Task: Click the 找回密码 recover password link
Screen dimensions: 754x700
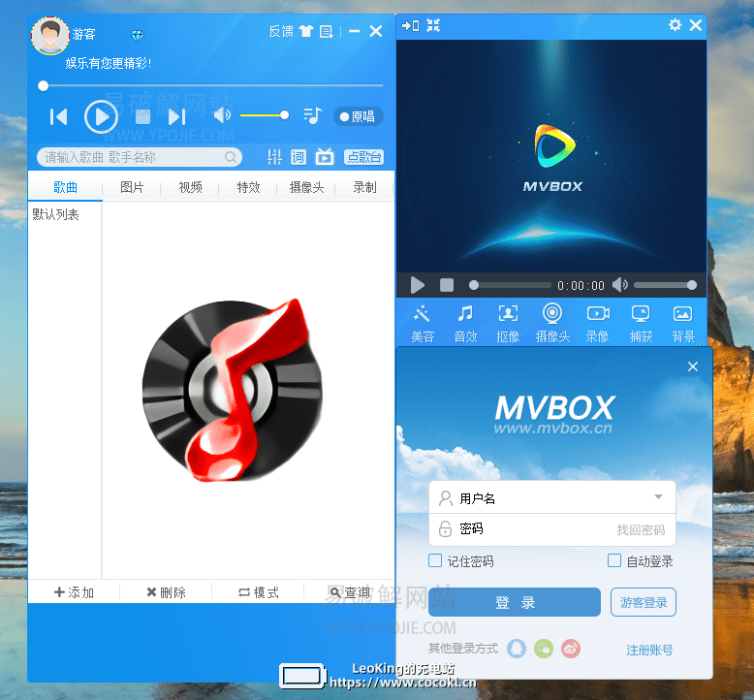Action: 641,529
